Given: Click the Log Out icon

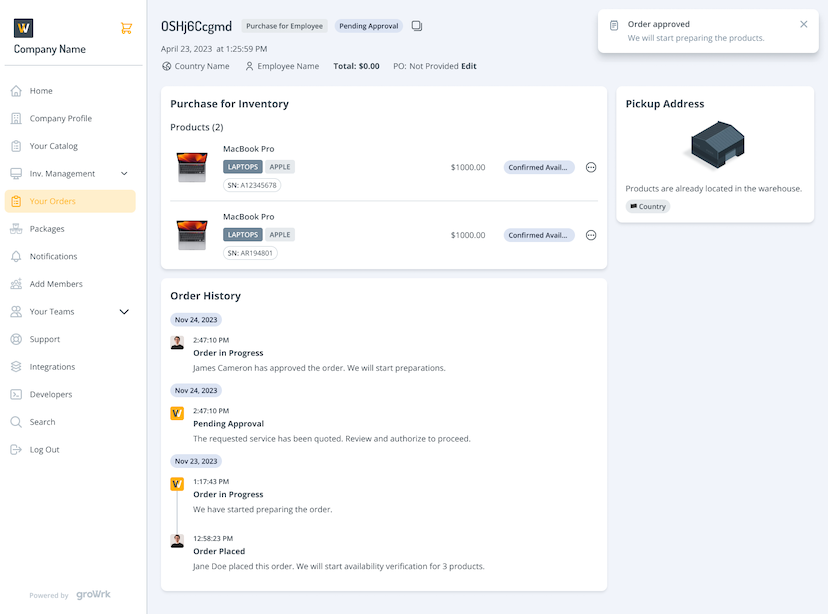Looking at the screenshot, I should pyautogui.click(x=16, y=449).
